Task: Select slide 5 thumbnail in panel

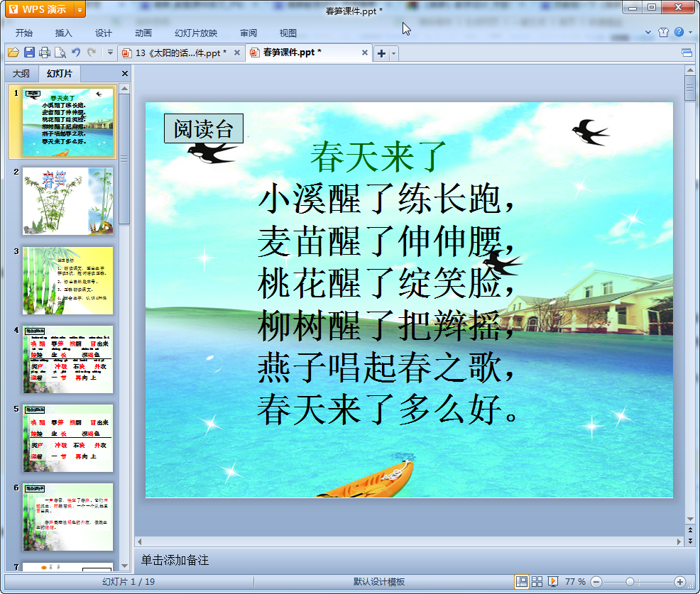Action: [67, 439]
